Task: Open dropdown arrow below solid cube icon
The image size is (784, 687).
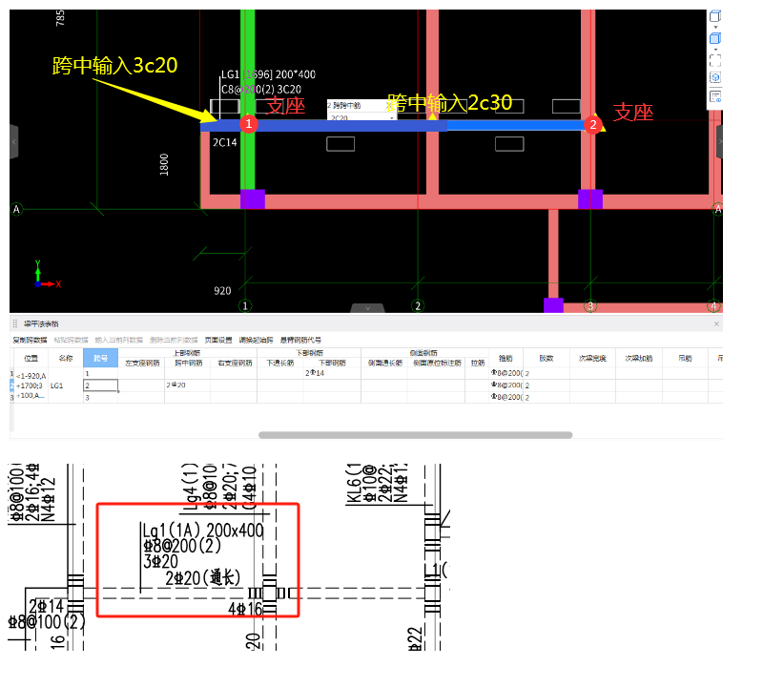Action: coord(715,50)
